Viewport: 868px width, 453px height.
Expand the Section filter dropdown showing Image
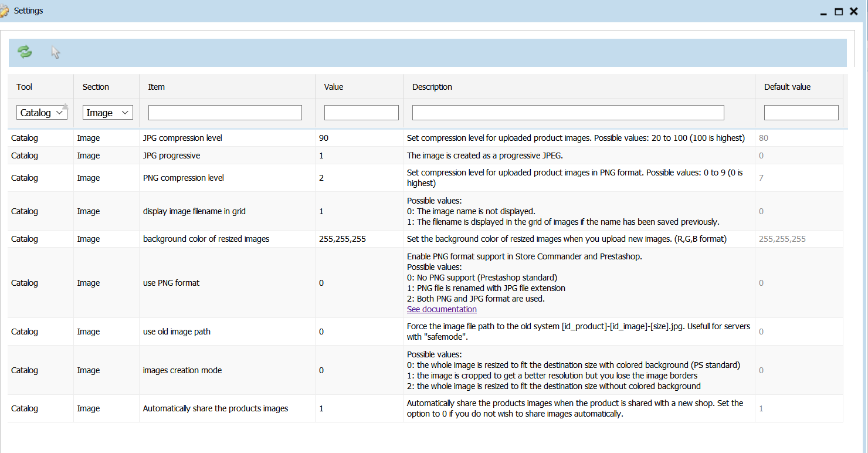[x=107, y=113]
